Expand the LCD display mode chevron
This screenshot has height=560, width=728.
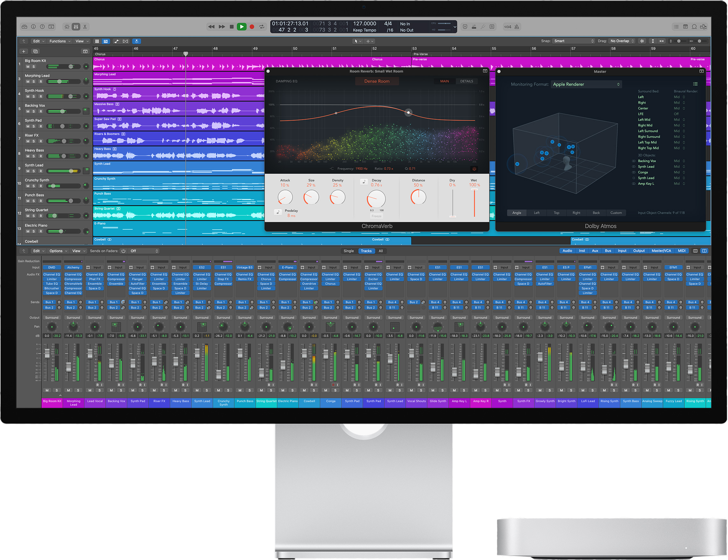tap(455, 27)
